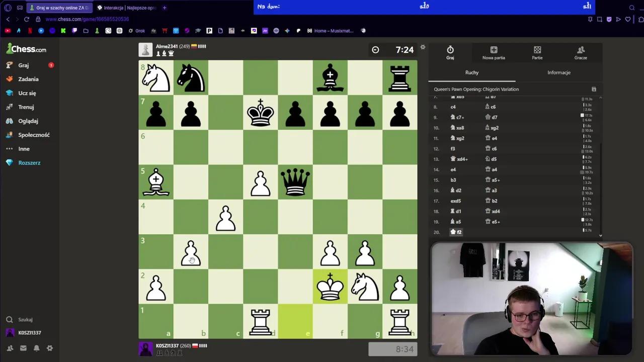Click the black bishop on f8
This screenshot has width=644, height=362.
point(330,77)
